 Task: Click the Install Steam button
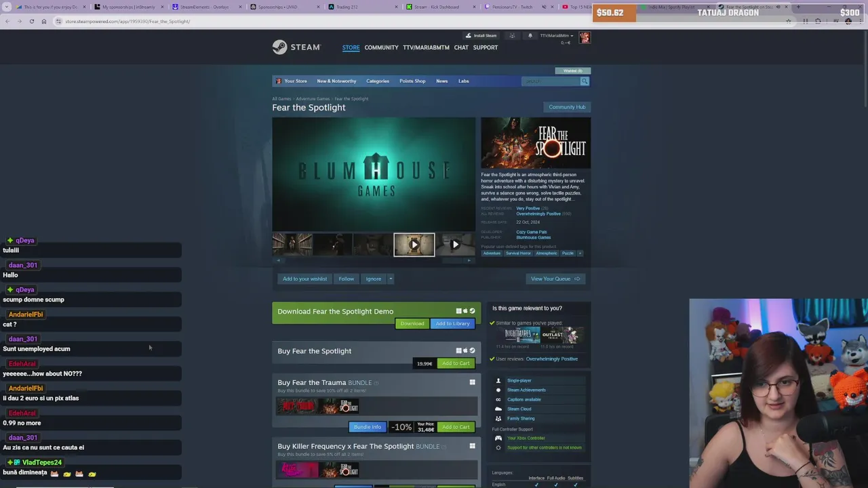click(x=481, y=35)
